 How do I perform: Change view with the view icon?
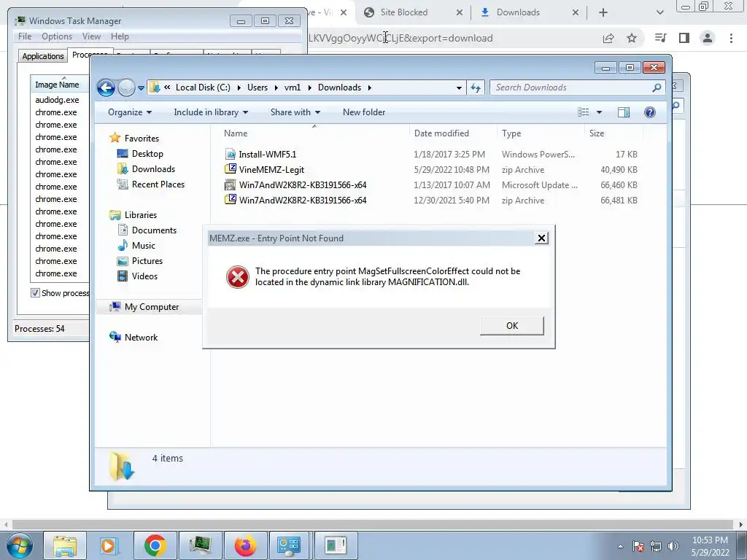point(583,112)
